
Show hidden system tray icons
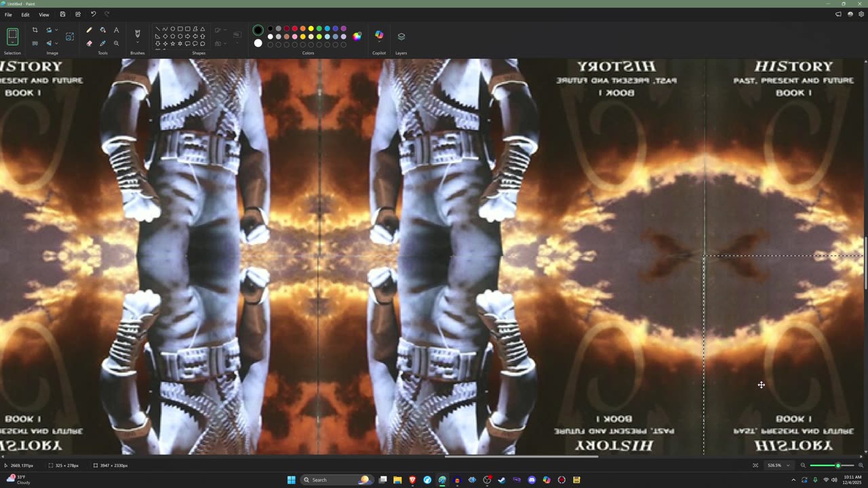[x=793, y=480]
